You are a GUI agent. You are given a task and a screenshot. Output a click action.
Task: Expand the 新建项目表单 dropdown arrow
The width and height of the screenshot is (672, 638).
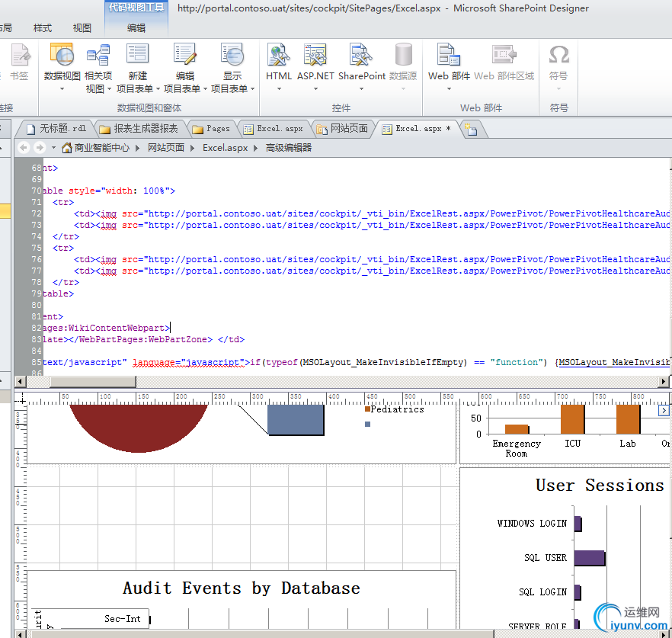coord(158,88)
